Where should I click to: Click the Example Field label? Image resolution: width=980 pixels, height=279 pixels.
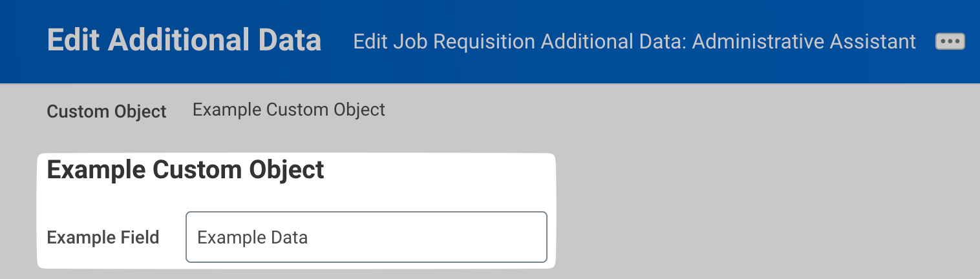point(103,237)
